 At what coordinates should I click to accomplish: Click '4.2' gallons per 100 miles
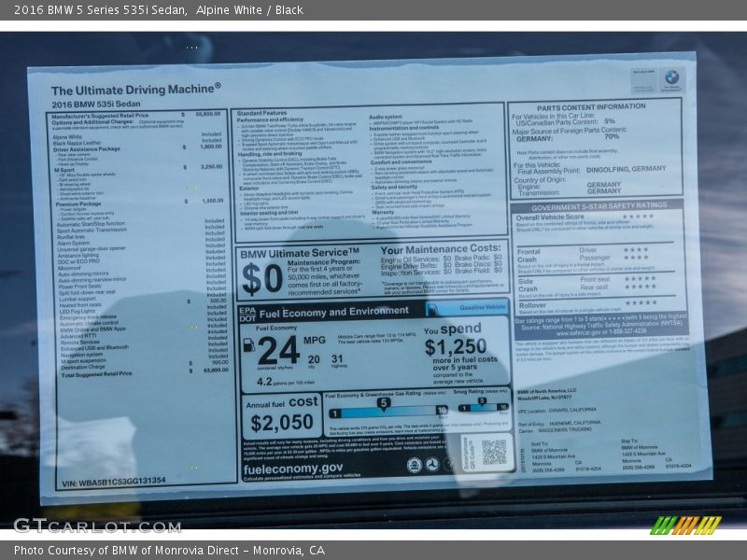[264, 382]
